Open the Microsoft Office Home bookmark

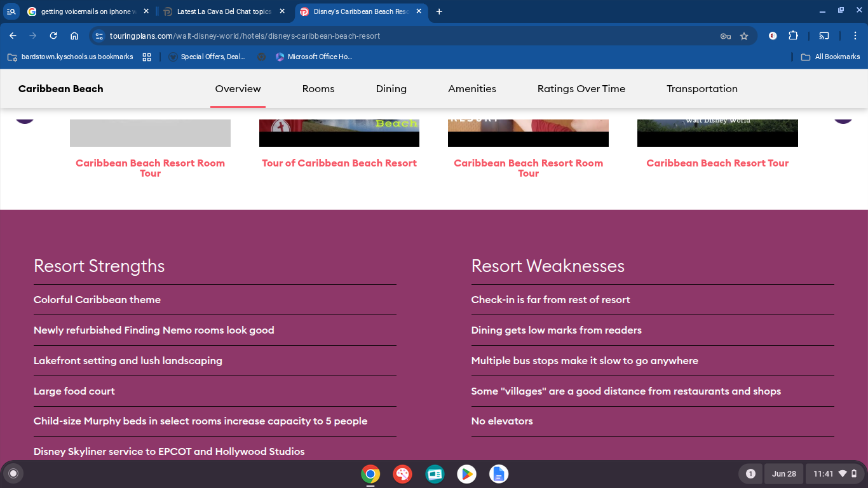tap(314, 57)
